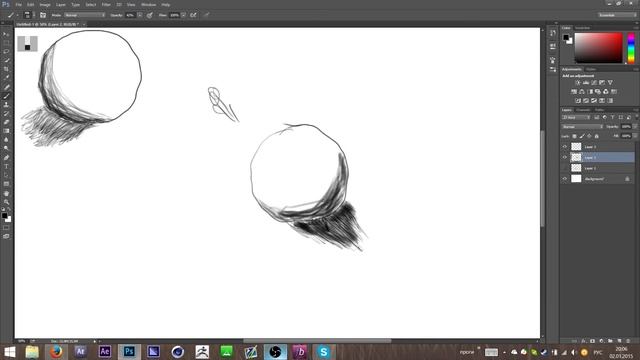
Task: Add a layer mask button
Action: [592, 341]
